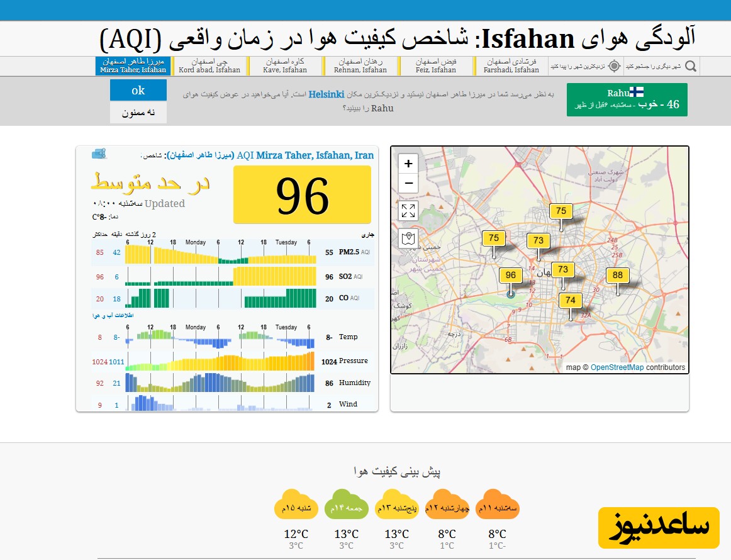The height and width of the screenshot is (560, 731).
Task: Follow the Helsinki link in the notice
Action: [x=326, y=94]
